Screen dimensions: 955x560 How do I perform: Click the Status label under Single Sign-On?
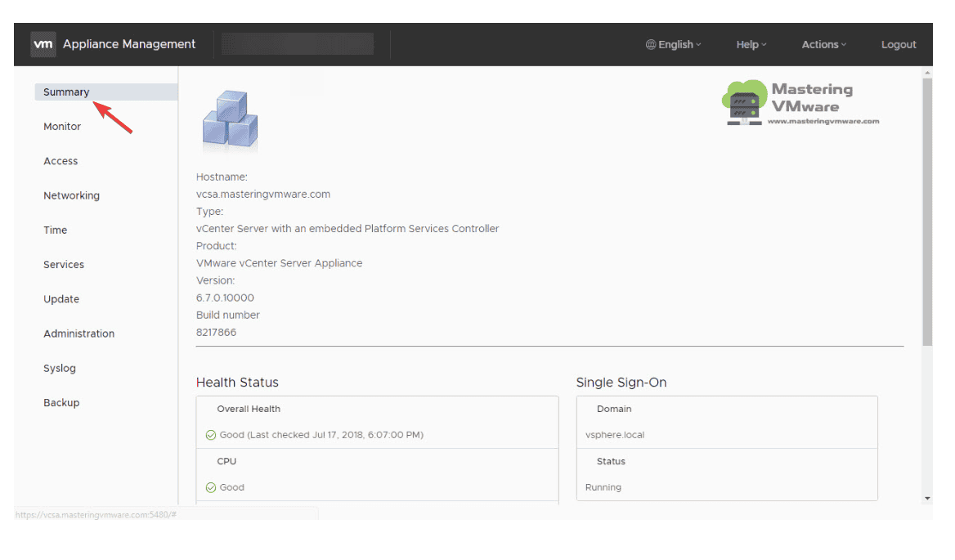[611, 461]
